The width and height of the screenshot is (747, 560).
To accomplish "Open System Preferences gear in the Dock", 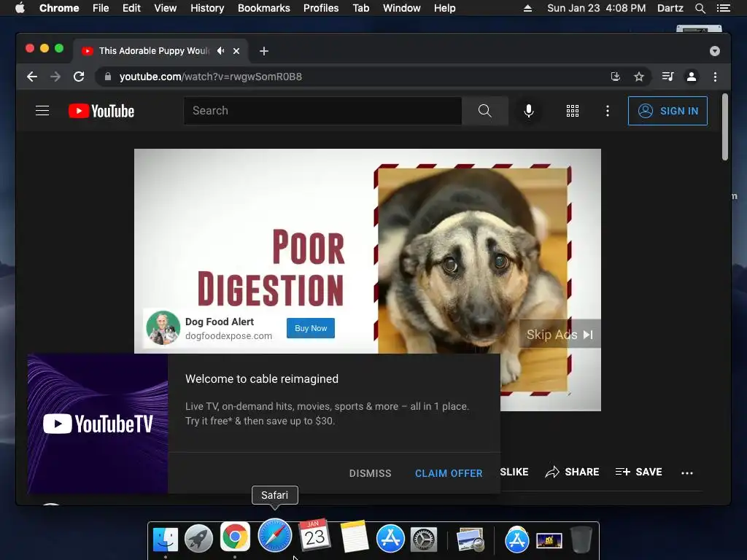I will 424,540.
